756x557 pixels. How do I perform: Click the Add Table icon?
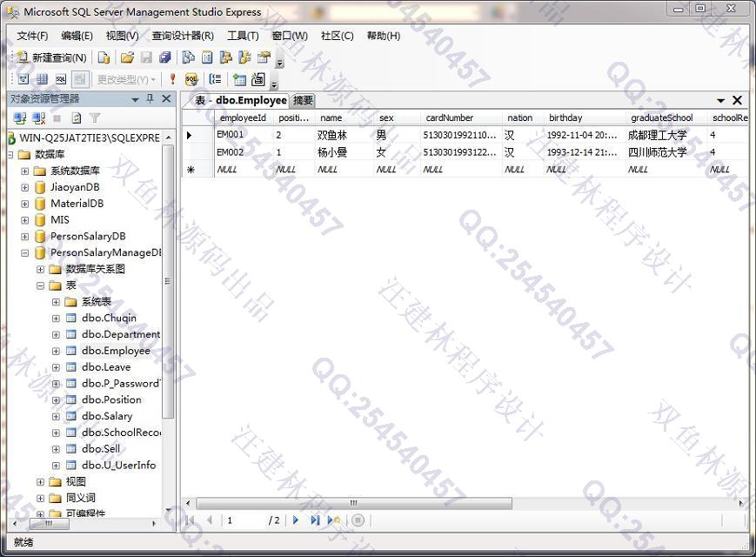(x=239, y=79)
